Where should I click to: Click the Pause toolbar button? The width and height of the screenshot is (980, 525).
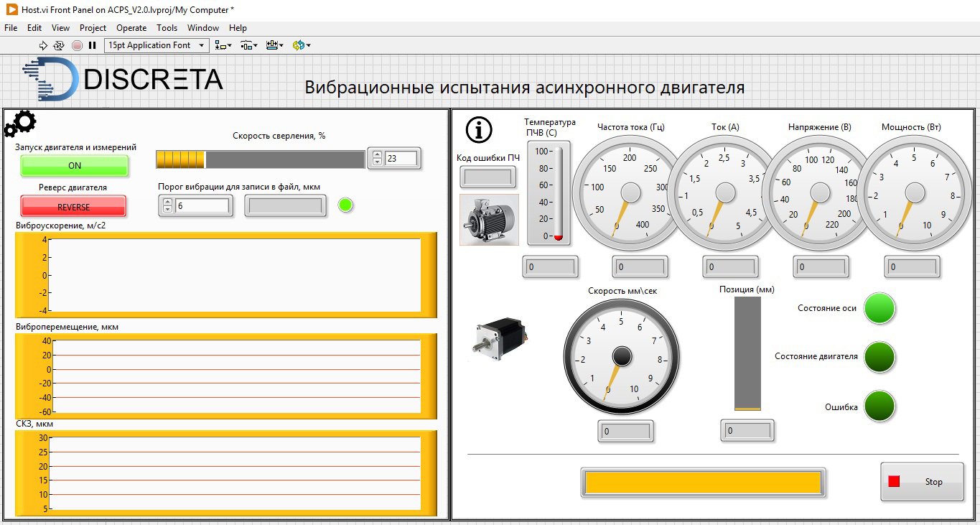tap(92, 45)
